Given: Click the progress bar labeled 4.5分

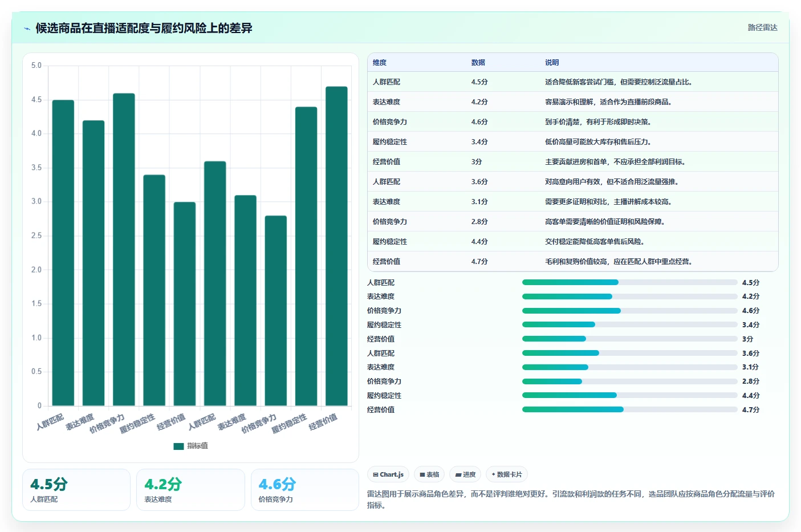Looking at the screenshot, I should 630,282.
